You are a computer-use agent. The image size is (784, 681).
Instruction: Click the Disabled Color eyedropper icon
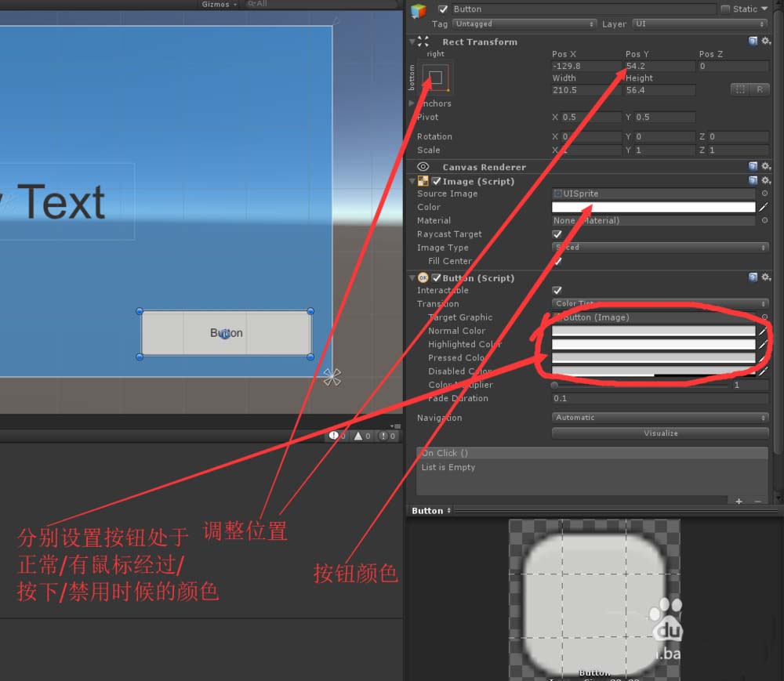763,371
